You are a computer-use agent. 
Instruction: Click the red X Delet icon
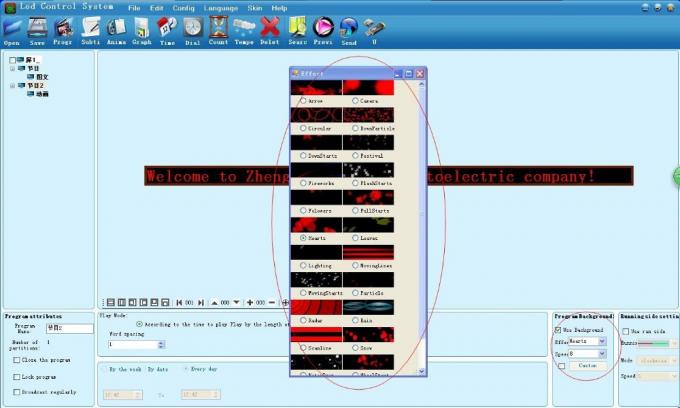coord(270,27)
